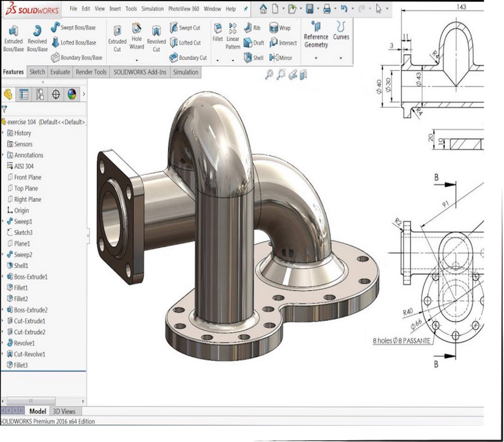Image resolution: width=504 pixels, height=442 pixels.
Task: Select Boss-Extrude2 in the feature tree
Action: [x=30, y=310]
